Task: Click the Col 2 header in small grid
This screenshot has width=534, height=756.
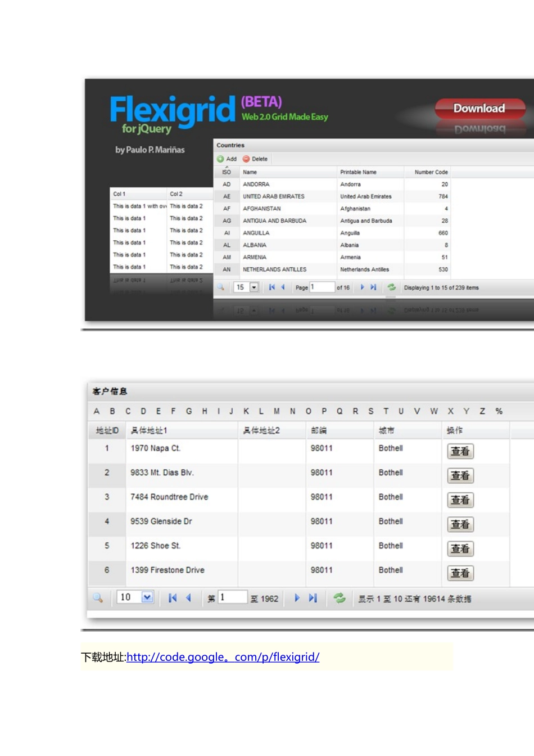Action: (190, 194)
